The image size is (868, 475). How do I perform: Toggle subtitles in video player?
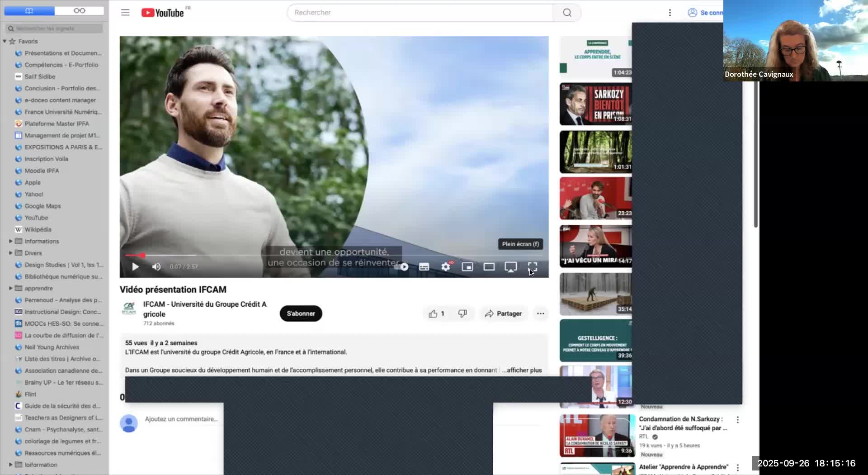pyautogui.click(x=424, y=267)
